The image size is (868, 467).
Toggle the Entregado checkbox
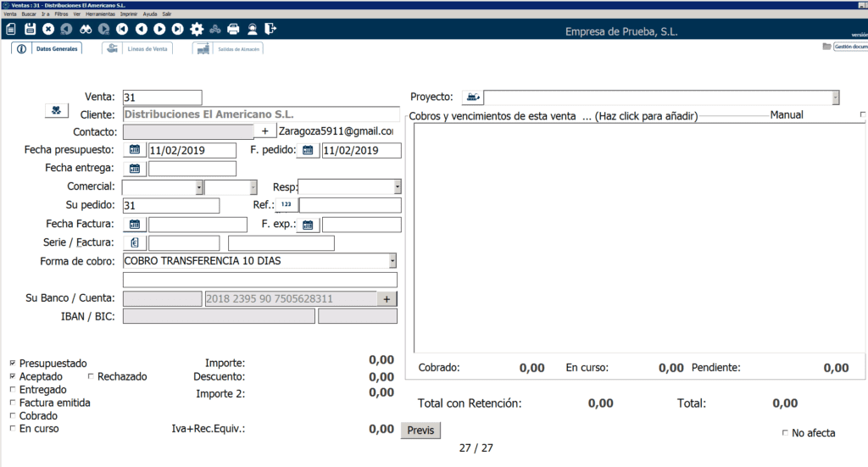tap(12, 390)
